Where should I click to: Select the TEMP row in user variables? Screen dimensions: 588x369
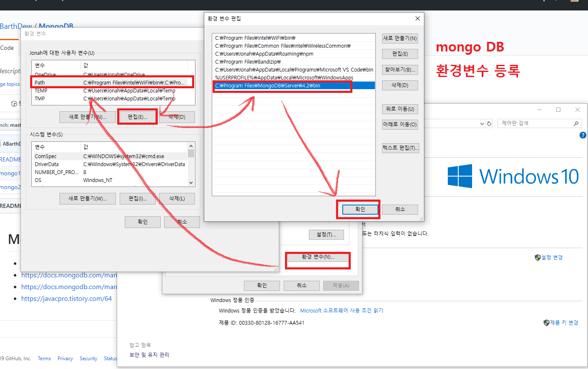(x=113, y=90)
